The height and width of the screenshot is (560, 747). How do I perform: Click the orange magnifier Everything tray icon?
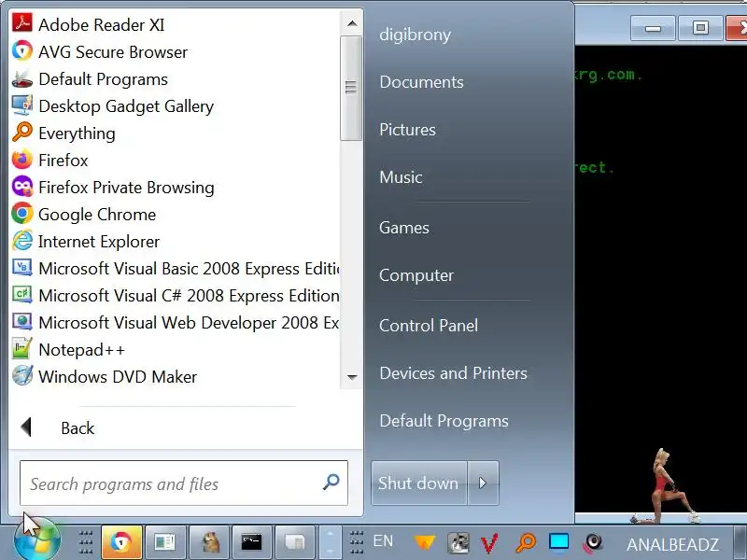[526, 542]
